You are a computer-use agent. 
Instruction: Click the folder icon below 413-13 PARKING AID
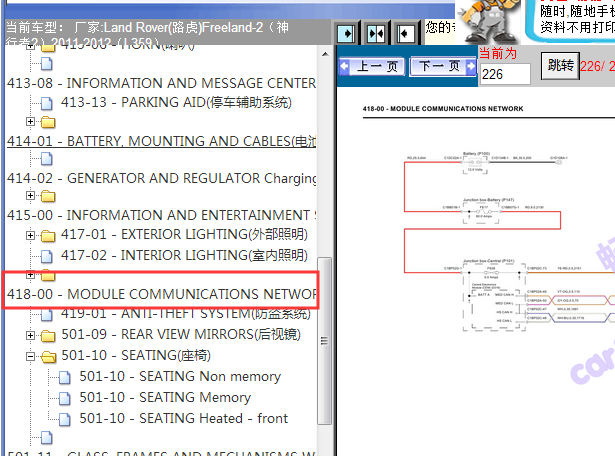tap(48, 122)
